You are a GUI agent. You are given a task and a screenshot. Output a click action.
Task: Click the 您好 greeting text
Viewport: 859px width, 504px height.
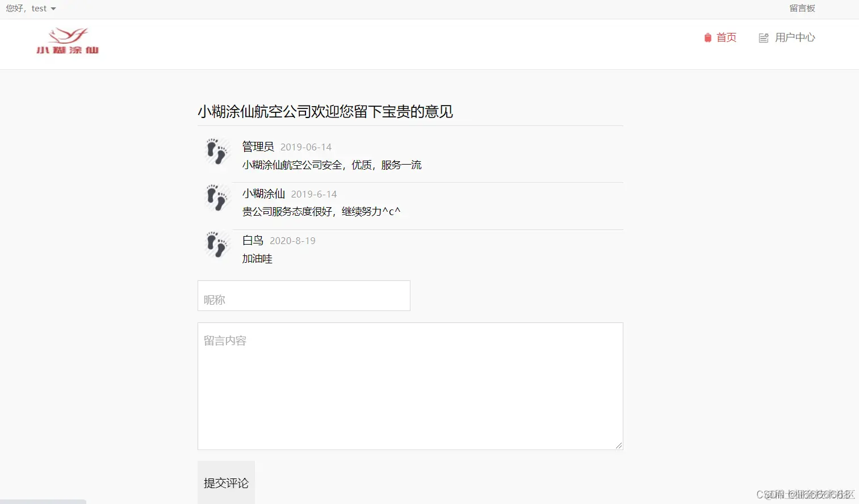pyautogui.click(x=14, y=8)
